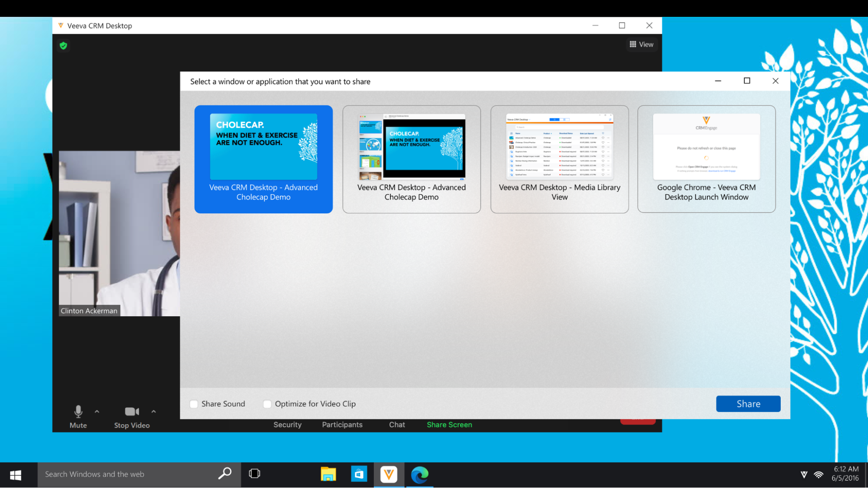The image size is (868, 488).
Task: Expand video options arrow beside Stop Video
Action: [154, 411]
